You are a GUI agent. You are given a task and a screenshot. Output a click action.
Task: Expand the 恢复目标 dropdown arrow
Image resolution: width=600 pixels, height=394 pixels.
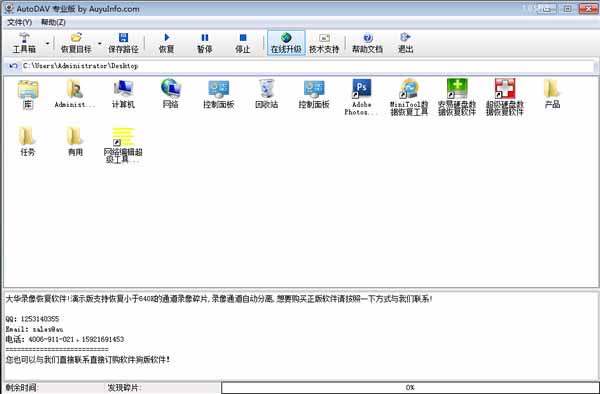pyautogui.click(x=99, y=43)
